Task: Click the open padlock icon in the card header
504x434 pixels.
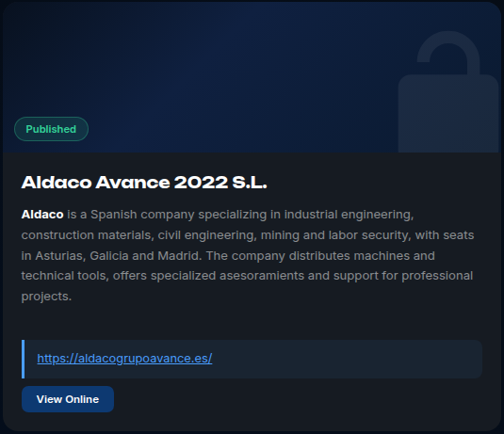Action: pos(448,91)
